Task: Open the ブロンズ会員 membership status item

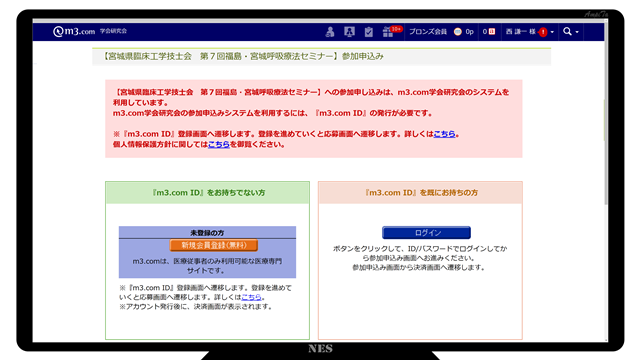Action: (x=428, y=31)
